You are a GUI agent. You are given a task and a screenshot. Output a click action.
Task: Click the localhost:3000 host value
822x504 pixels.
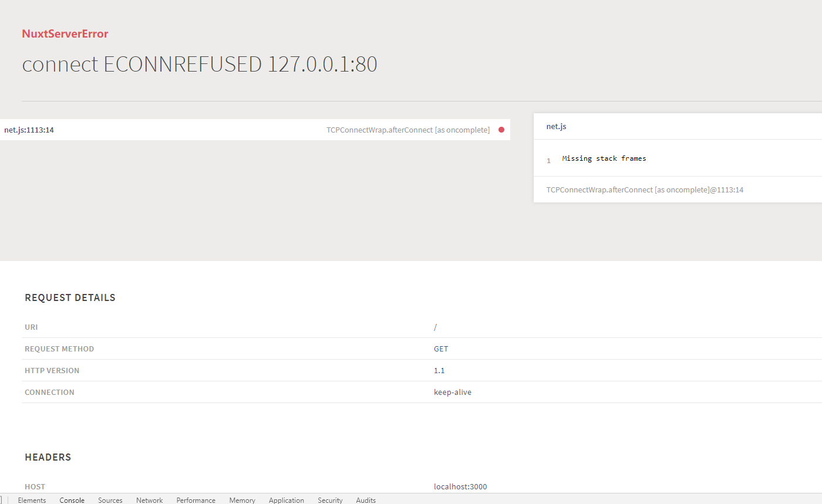pyautogui.click(x=460, y=487)
